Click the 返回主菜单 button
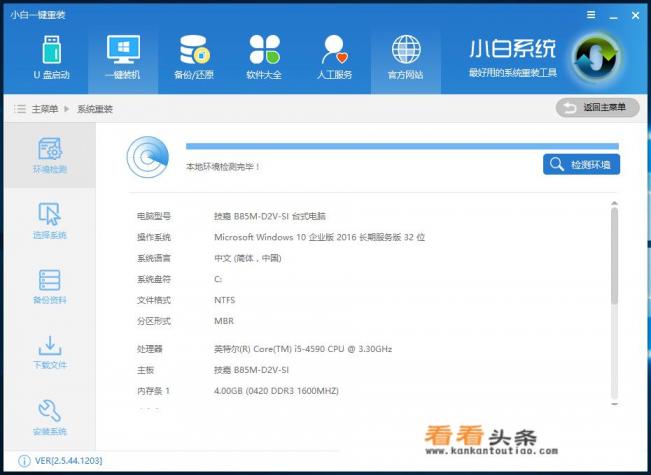 tap(597, 108)
